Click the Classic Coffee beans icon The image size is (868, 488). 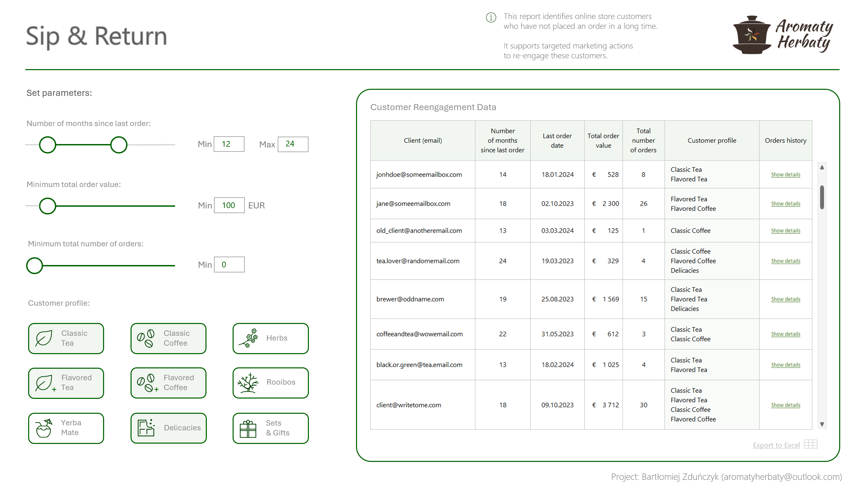[x=146, y=338]
